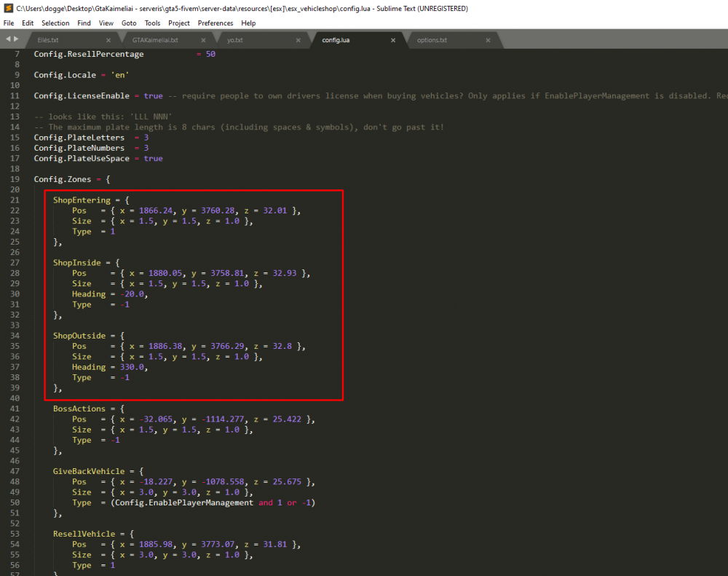728x576 pixels.
Task: Click line number 27 in the gutter
Action: click(x=15, y=263)
